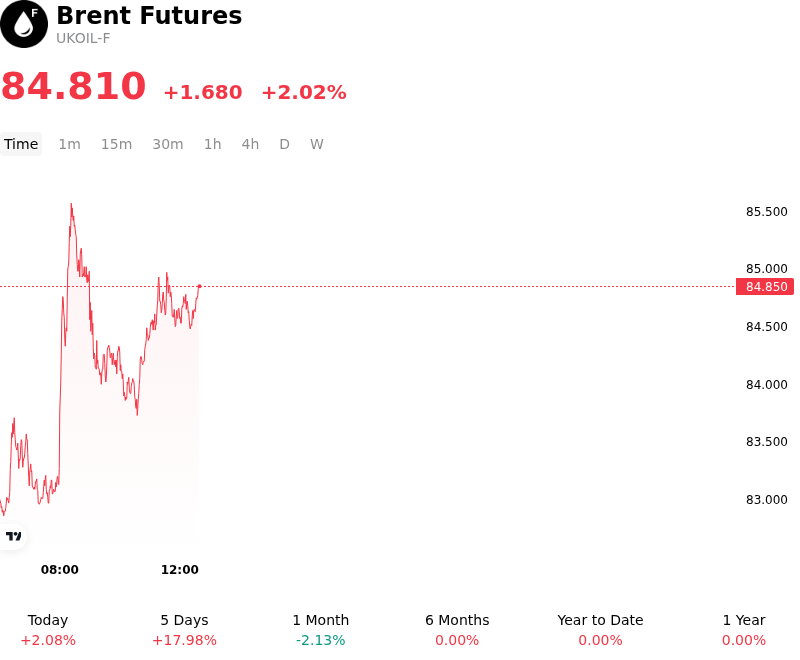Image resolution: width=800 pixels, height=660 pixels.
Task: Switch to the 1m interval
Action: pyautogui.click(x=69, y=144)
